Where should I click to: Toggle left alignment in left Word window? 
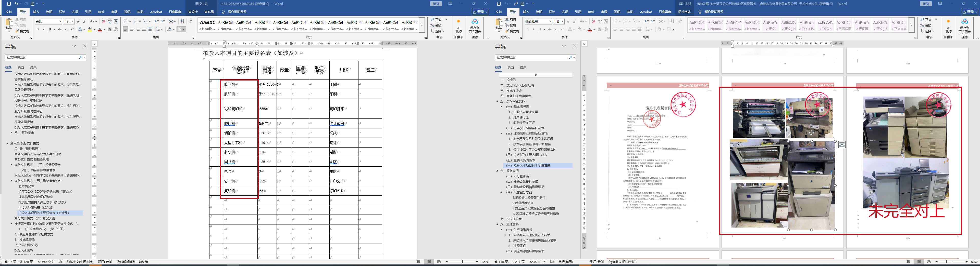click(x=126, y=29)
